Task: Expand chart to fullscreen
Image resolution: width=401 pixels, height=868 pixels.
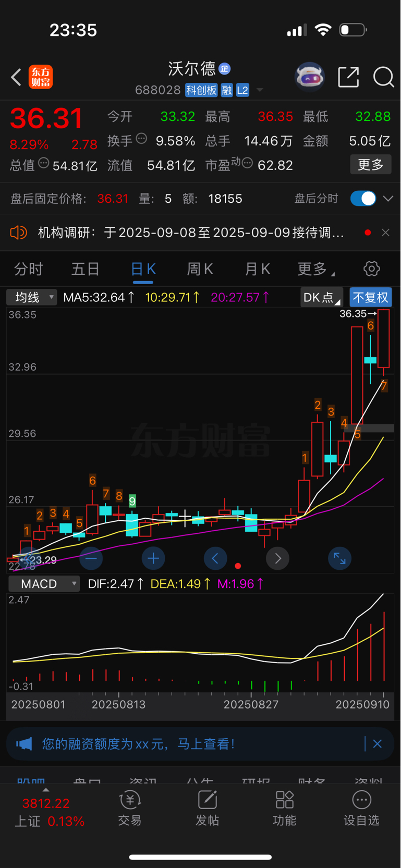Action: pos(339,558)
